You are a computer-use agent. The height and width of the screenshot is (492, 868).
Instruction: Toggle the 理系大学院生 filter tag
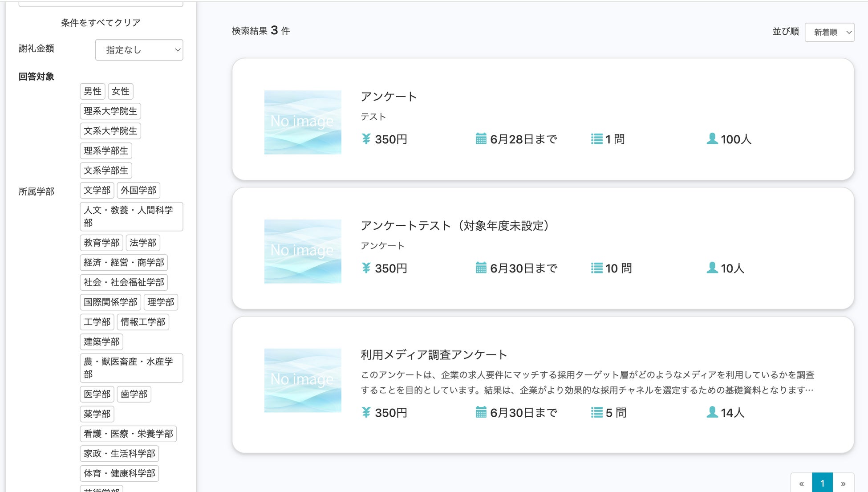tap(110, 111)
